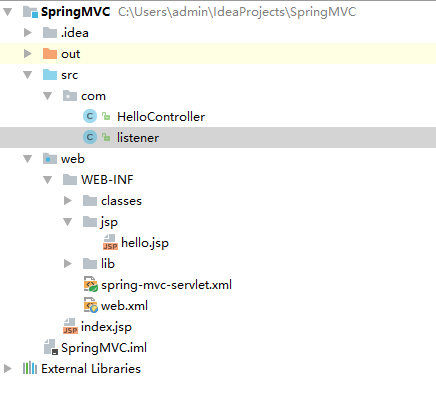Select the spring-mvc-servlet.xml file name
The width and height of the screenshot is (436, 394).
(166, 285)
